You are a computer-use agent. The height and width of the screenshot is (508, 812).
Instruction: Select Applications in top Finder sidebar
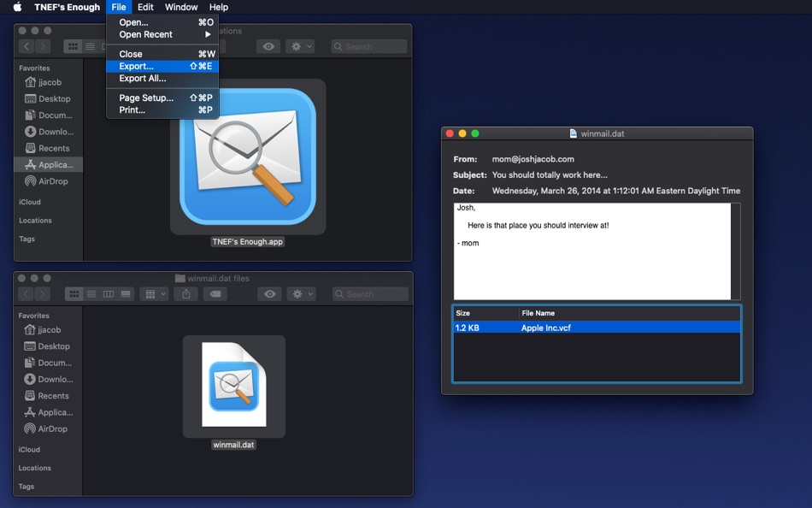[x=48, y=165]
